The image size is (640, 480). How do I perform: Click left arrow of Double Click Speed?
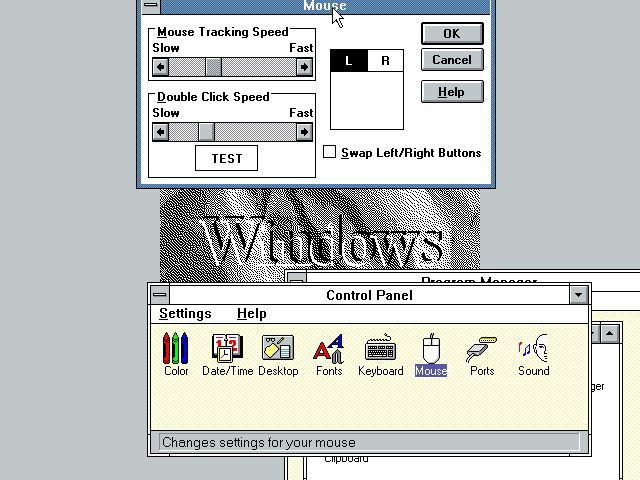[x=160, y=132]
